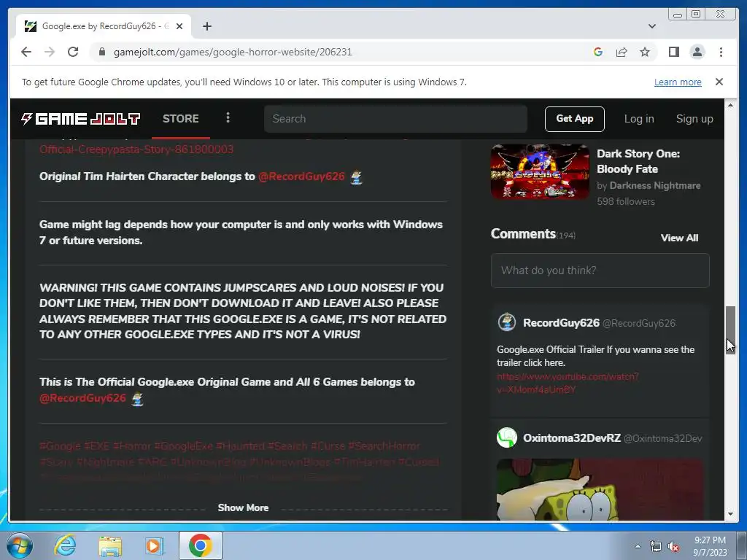Open @RecordGuy626 link after Tim Hairten text

pos(301,176)
